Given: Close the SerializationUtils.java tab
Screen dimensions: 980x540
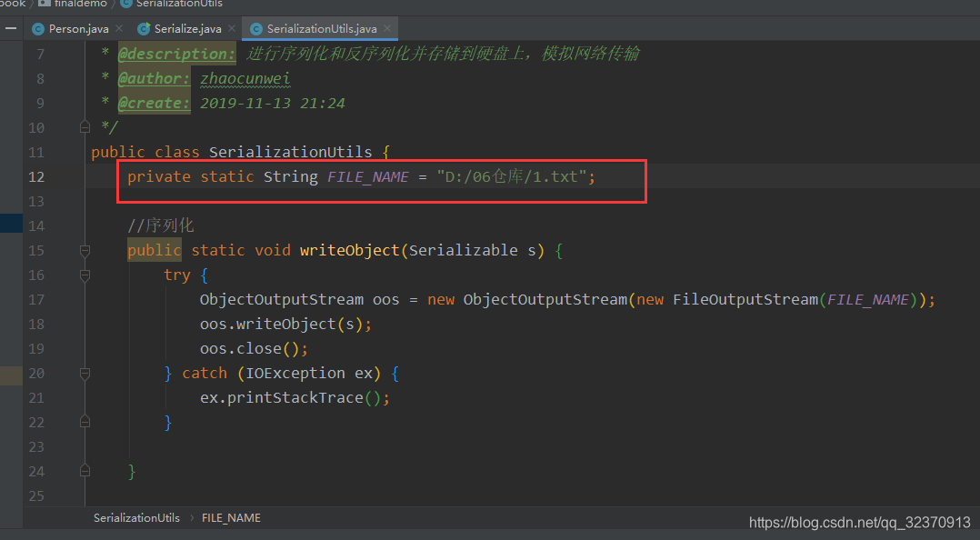Looking at the screenshot, I should pos(387,28).
